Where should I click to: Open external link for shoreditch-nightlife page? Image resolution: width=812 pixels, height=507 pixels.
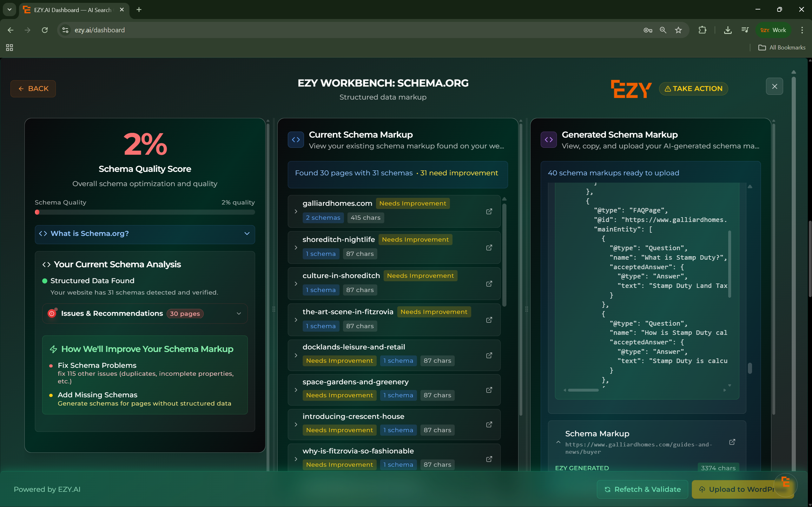tap(489, 247)
